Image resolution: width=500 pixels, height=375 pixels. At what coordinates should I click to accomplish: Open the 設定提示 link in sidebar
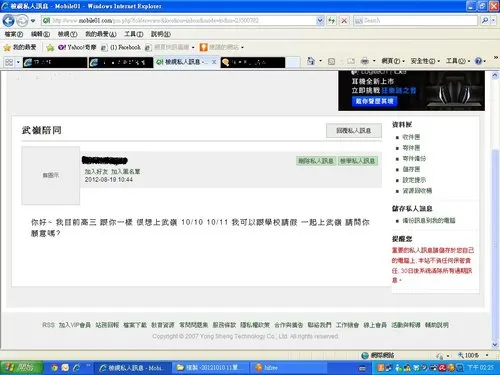tap(414, 180)
